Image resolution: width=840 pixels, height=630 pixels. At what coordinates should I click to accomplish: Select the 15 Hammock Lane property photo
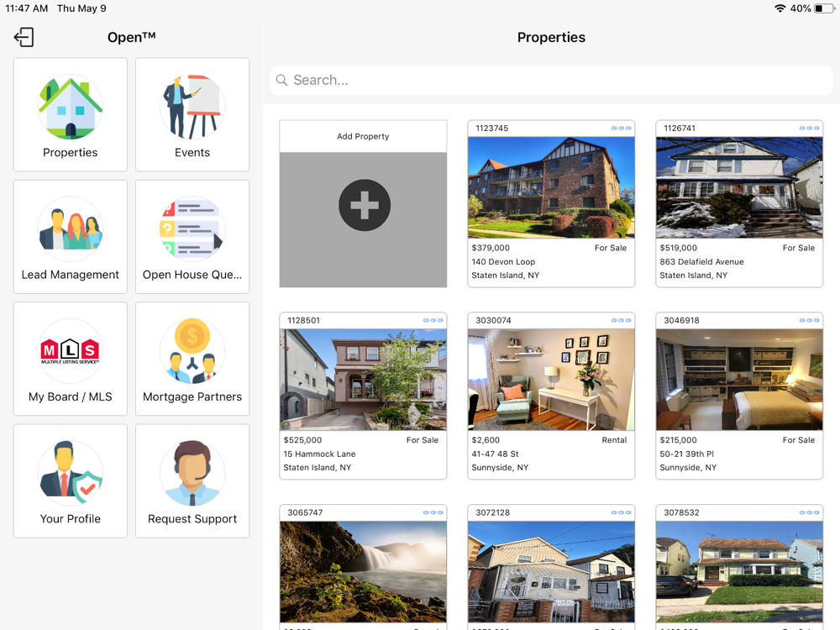point(363,380)
